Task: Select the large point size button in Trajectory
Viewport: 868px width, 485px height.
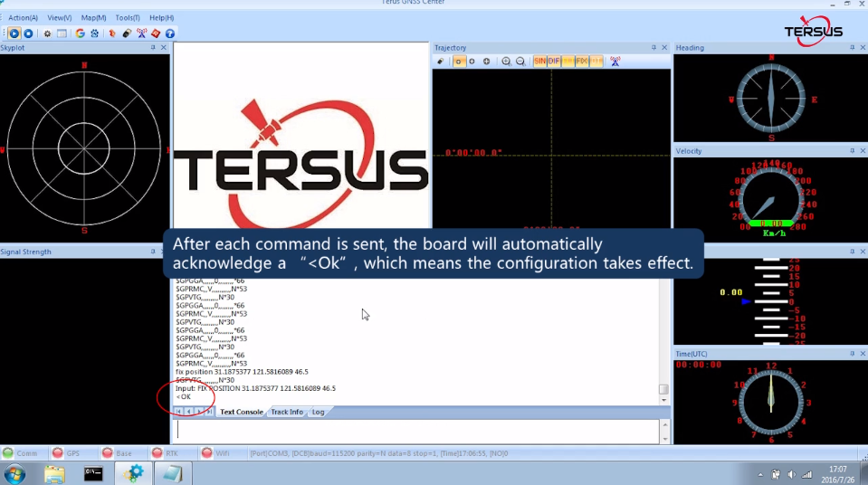Action: pos(486,62)
